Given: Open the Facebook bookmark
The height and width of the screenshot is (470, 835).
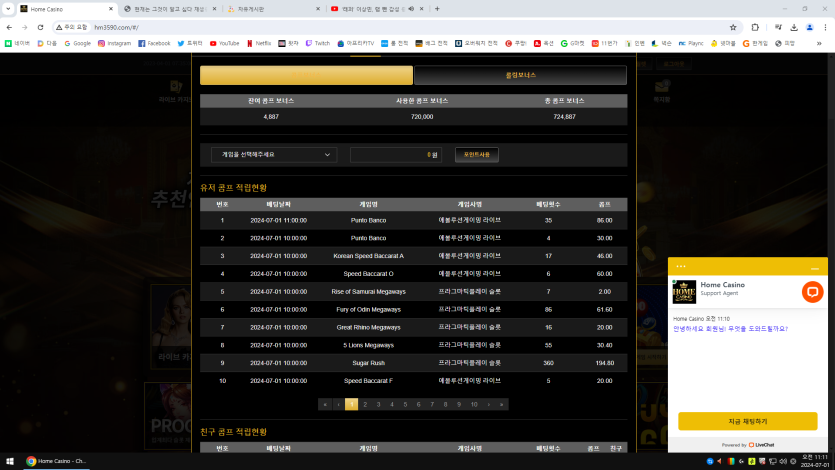Looking at the screenshot, I should coord(154,43).
